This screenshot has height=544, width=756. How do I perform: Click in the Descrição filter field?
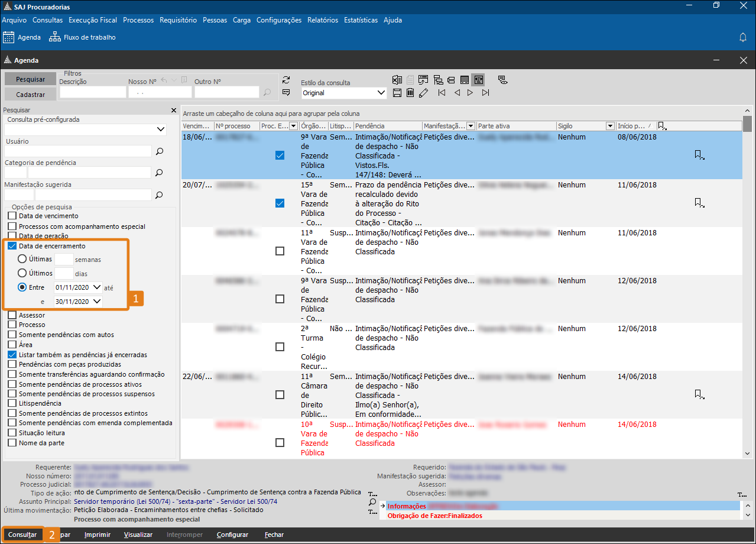point(93,92)
